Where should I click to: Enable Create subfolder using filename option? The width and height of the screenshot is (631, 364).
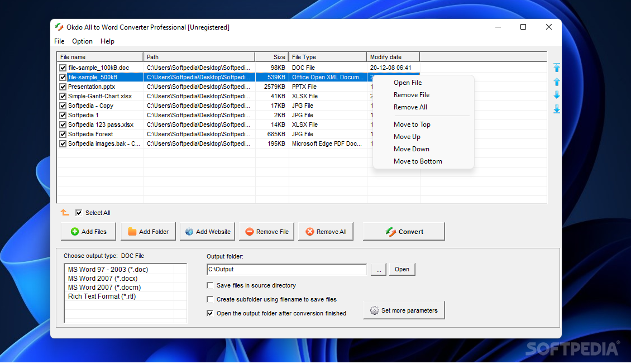tap(210, 299)
